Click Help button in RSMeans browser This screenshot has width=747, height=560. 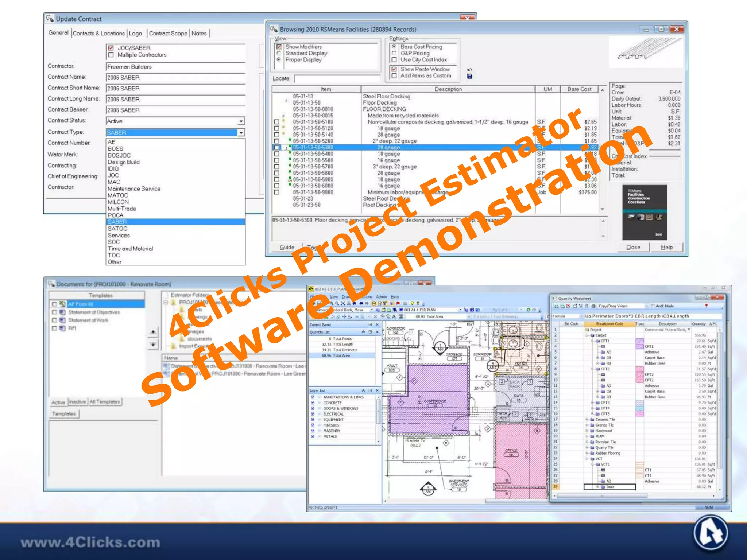pos(667,247)
